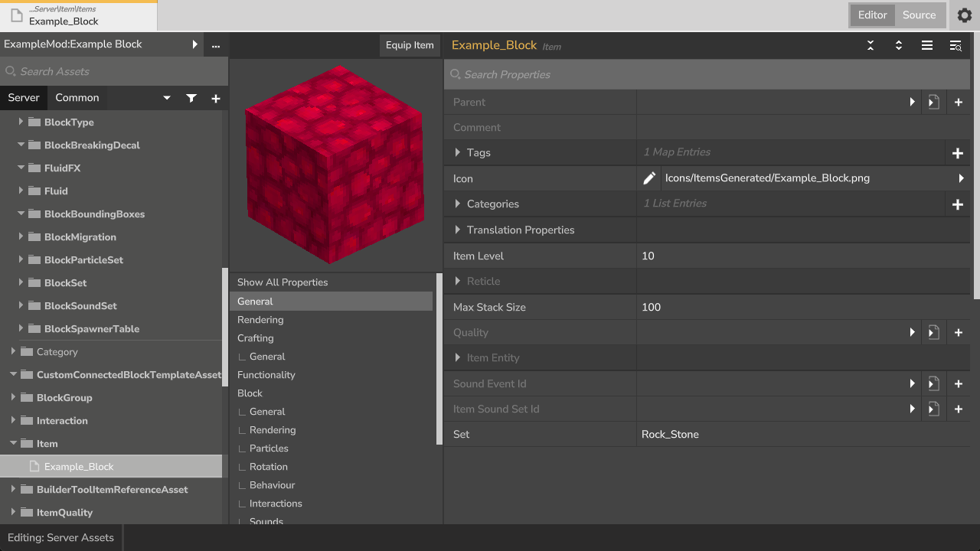Image resolution: width=980 pixels, height=551 pixels.
Task: Click the arrow next to ExampleMod:Example Block
Action: click(x=194, y=44)
